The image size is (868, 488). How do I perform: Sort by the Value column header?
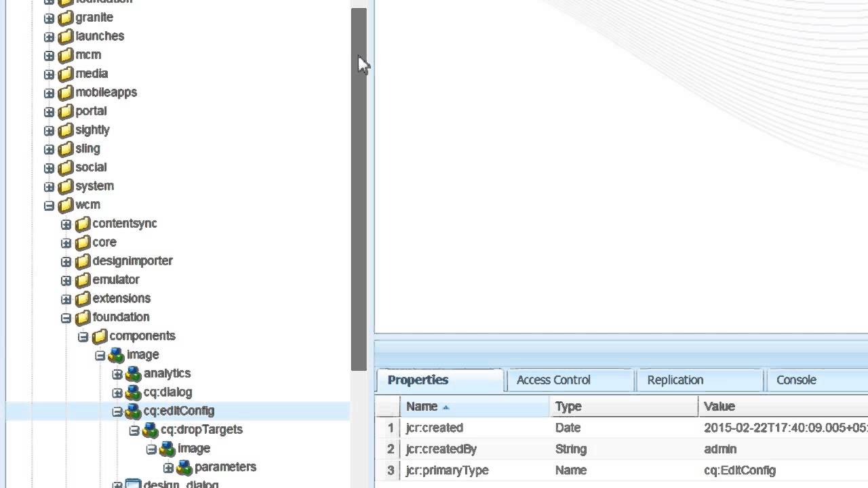783,407
